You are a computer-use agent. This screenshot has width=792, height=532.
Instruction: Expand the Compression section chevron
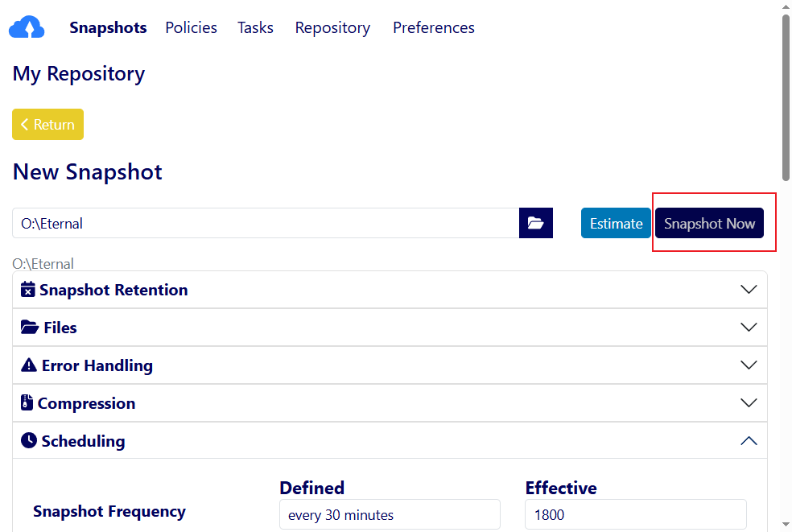[749, 403]
